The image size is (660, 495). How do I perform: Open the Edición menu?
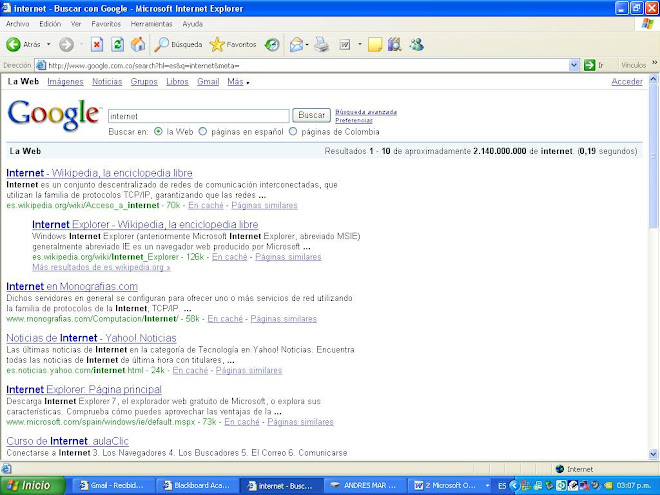click(x=50, y=24)
